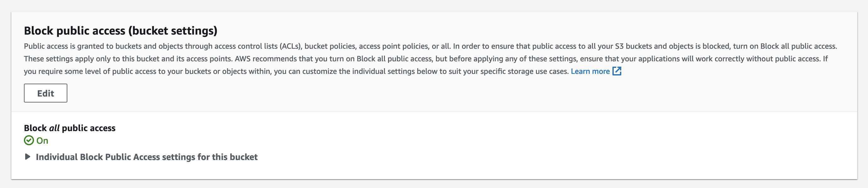Screen dimensions: 868x188
Task: Click the italic word 'all' in label
Action: click(x=54, y=128)
